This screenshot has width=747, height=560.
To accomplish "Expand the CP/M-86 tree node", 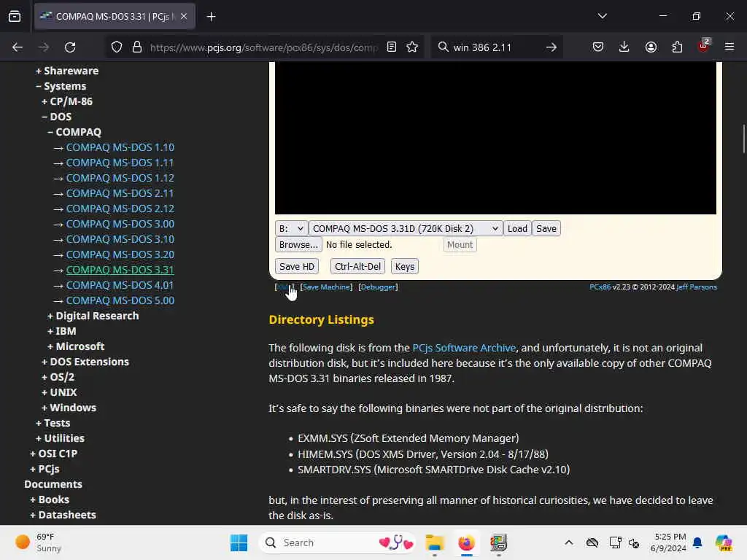I will (66, 101).
